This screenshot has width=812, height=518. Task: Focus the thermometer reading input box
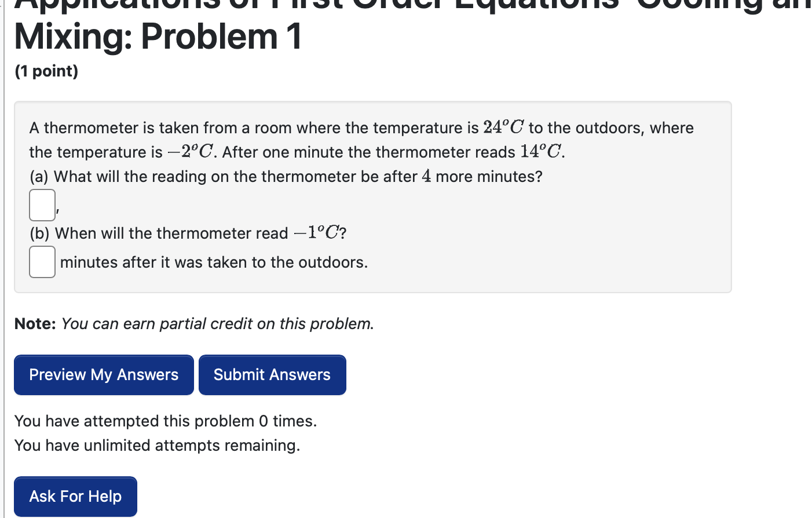42,205
